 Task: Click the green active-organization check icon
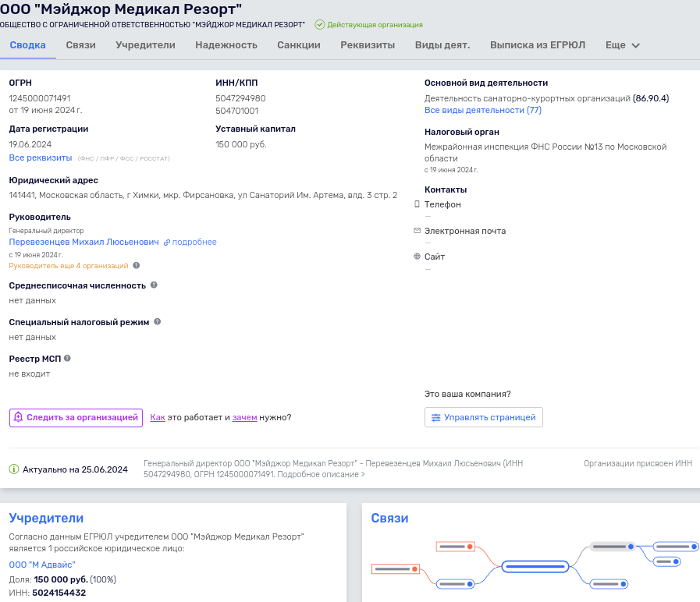[320, 24]
